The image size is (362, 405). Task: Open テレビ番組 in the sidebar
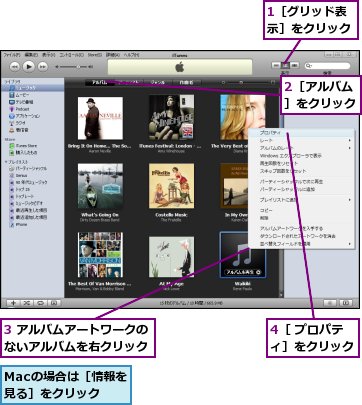[x=32, y=102]
